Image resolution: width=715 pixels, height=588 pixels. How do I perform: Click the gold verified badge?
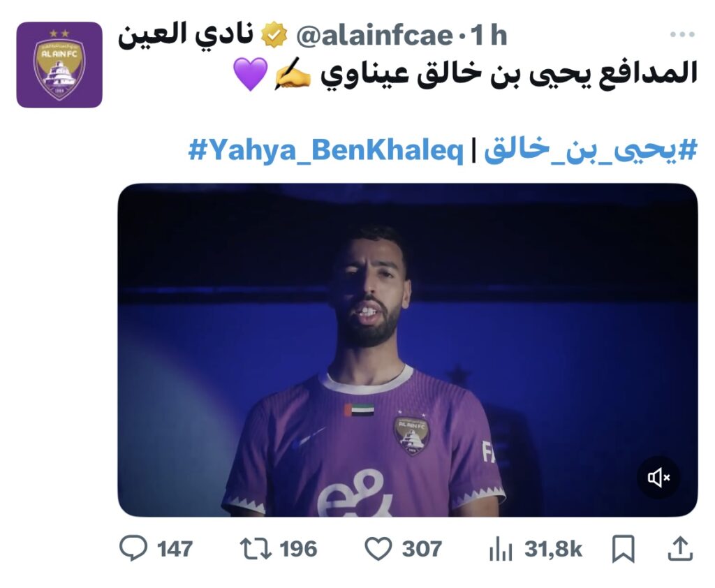(274, 36)
